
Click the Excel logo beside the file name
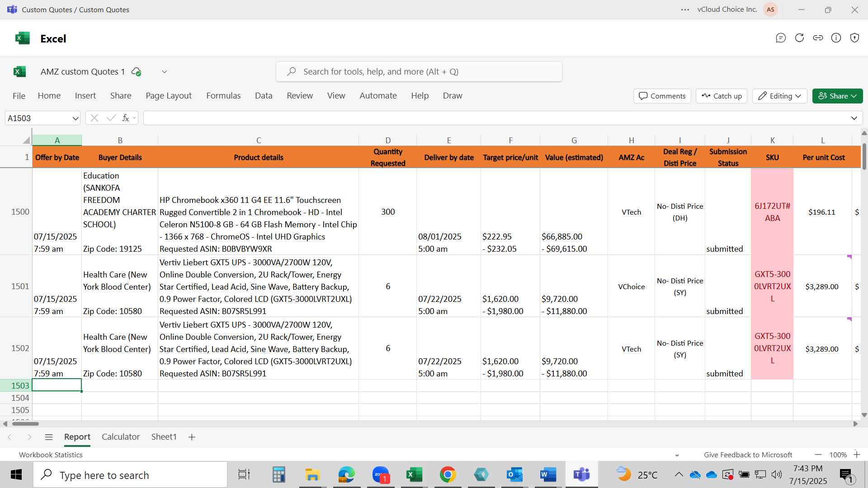pos(19,71)
